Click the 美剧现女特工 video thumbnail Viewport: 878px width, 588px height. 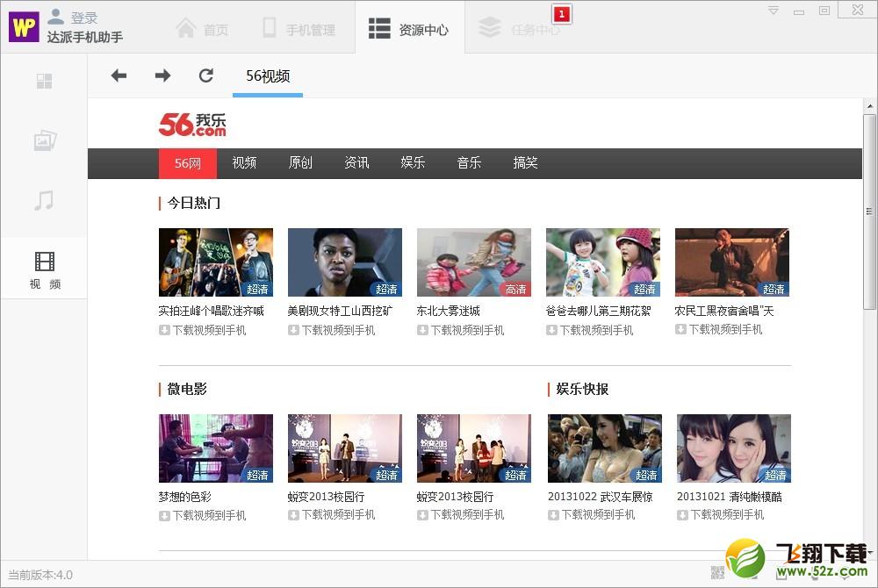pos(345,262)
